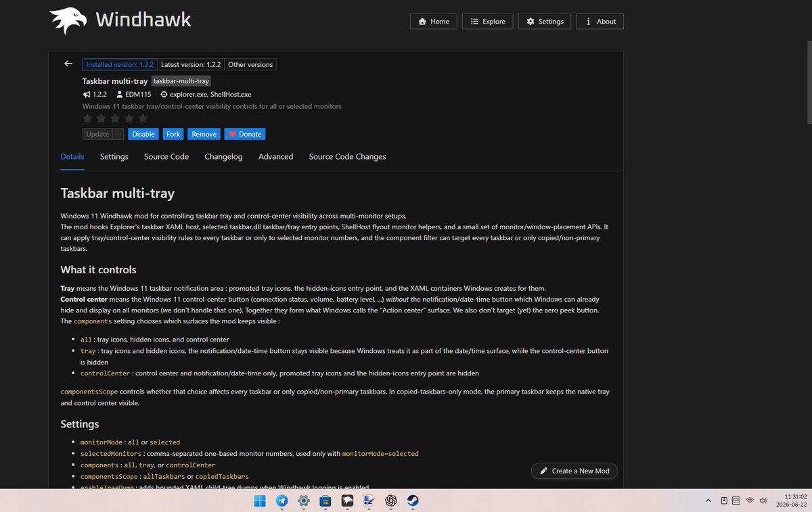This screenshot has height=512, width=812.
Task: Click the "monitorMode" setting name
Action: 101,442
